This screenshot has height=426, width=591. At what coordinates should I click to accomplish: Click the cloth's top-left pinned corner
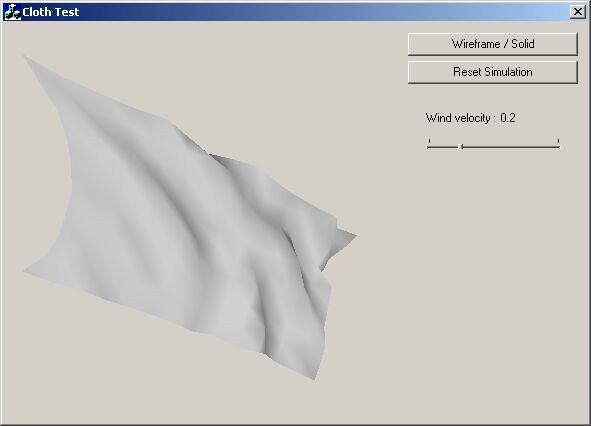[x=26, y=57]
